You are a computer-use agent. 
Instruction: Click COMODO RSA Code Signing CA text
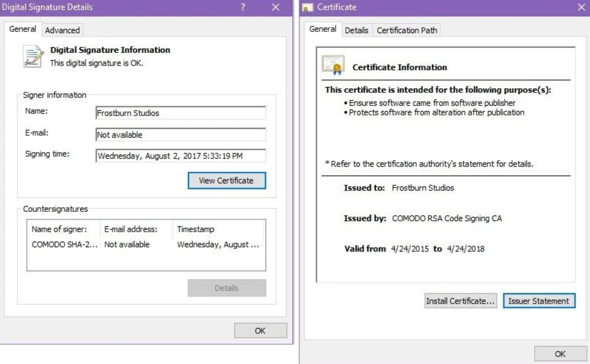[446, 218]
